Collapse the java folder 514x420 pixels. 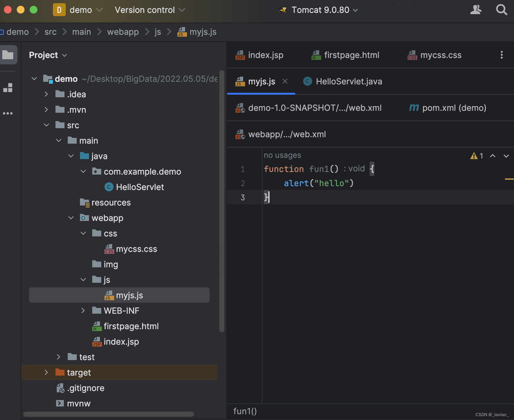pos(71,156)
